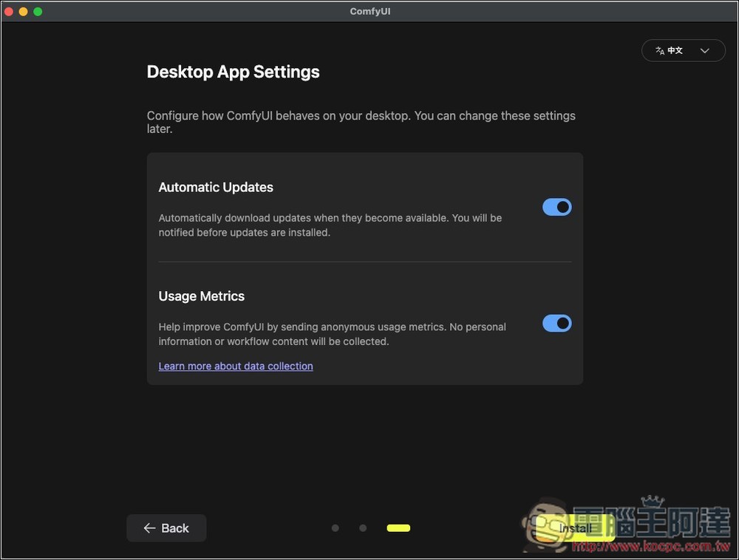Select the second step indicator dot
739x560 pixels.
(x=363, y=528)
